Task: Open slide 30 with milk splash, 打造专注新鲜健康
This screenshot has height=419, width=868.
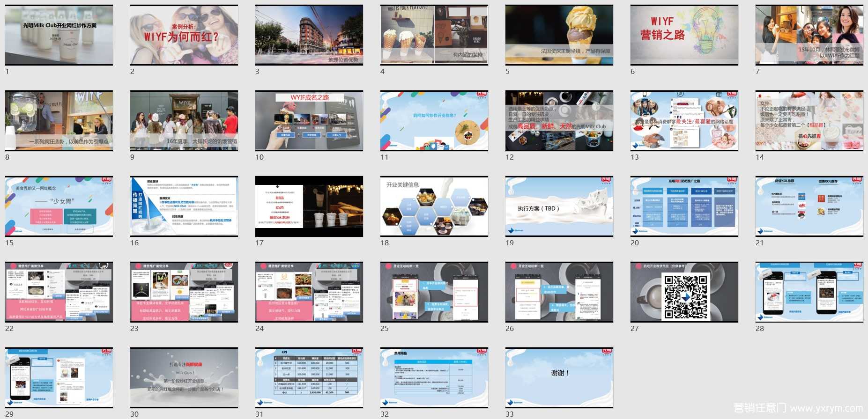Action: pyautogui.click(x=184, y=378)
